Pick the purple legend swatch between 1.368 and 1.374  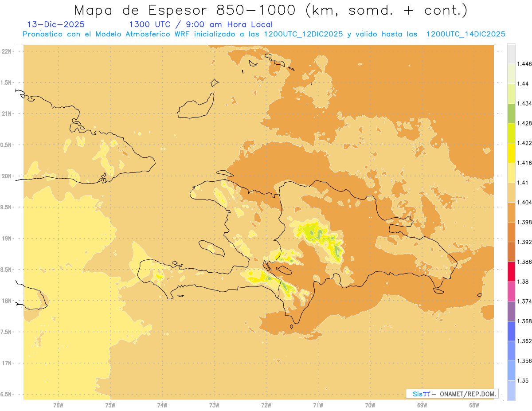(511, 311)
